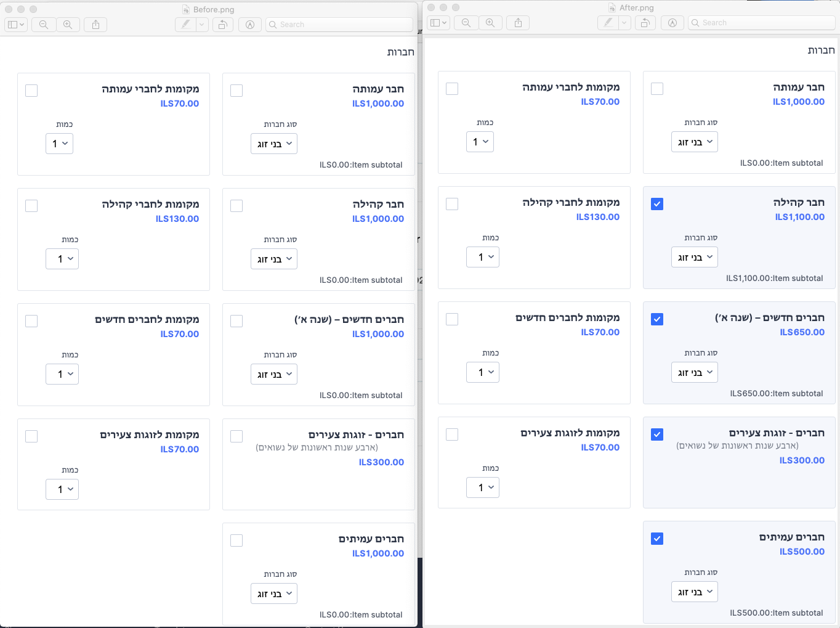Click Share button in After.png window

(x=518, y=23)
